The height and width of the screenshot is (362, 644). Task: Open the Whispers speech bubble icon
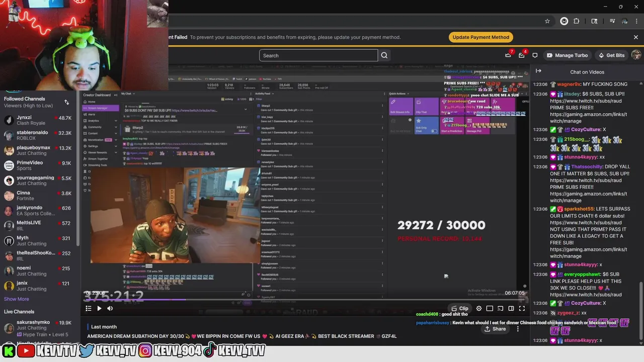tap(535, 55)
